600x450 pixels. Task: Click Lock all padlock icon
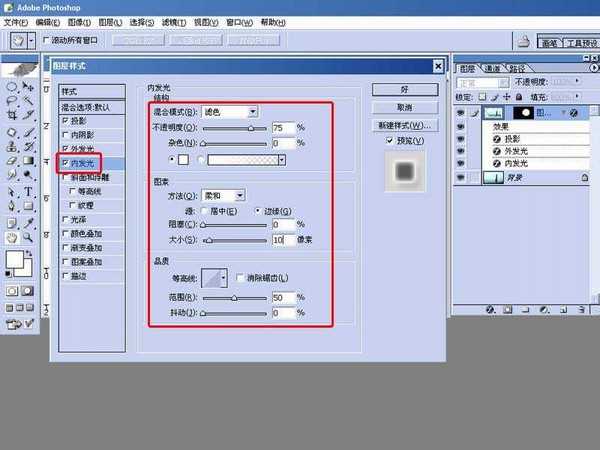click(519, 97)
